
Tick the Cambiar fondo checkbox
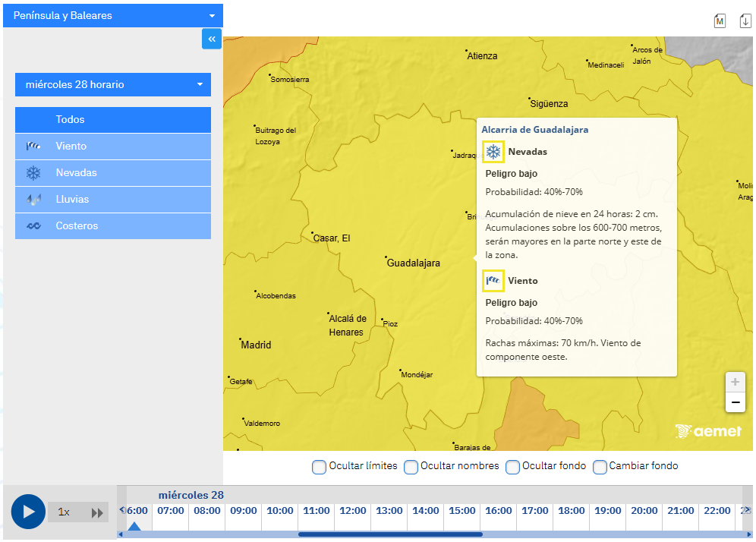tap(600, 466)
